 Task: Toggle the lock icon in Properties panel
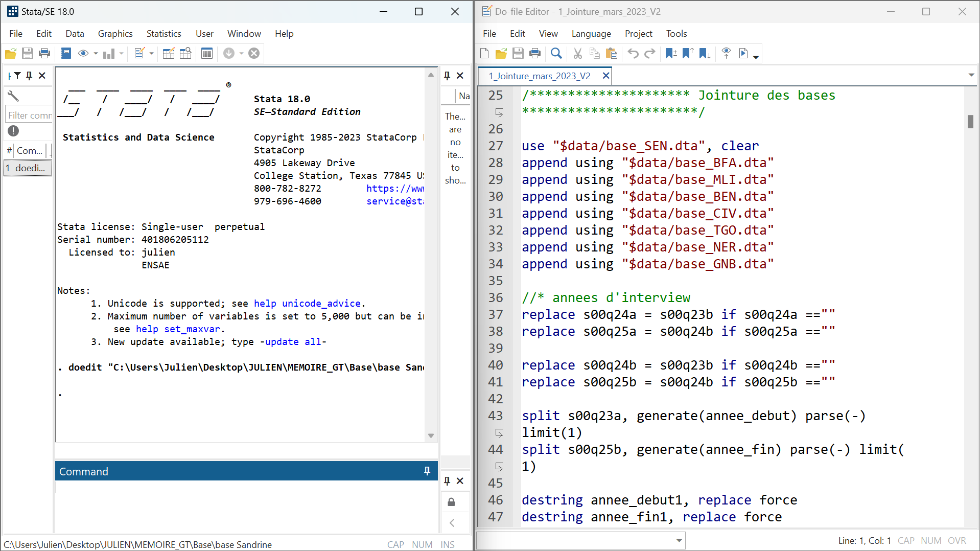pos(451,502)
